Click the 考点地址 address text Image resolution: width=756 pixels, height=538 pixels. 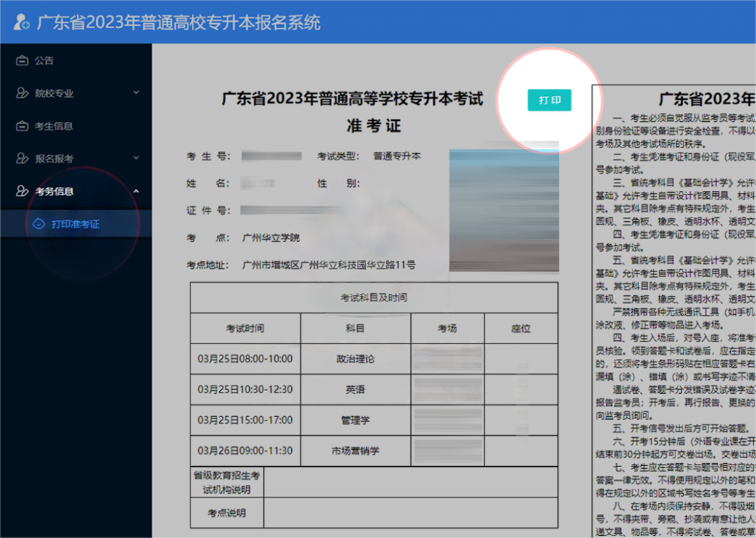click(x=328, y=265)
